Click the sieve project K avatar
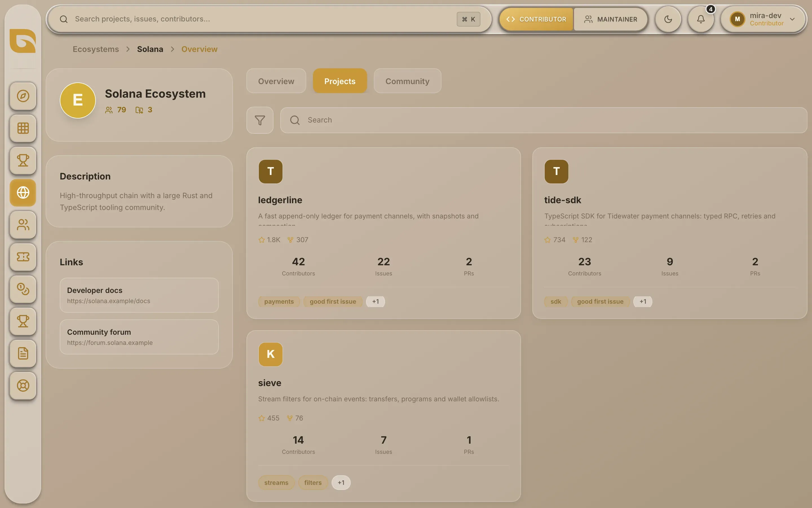The image size is (812, 508). pos(270,354)
